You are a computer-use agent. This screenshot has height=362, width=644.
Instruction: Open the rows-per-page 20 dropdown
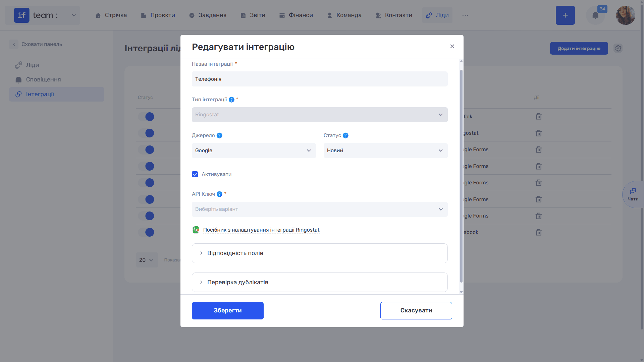147,260
